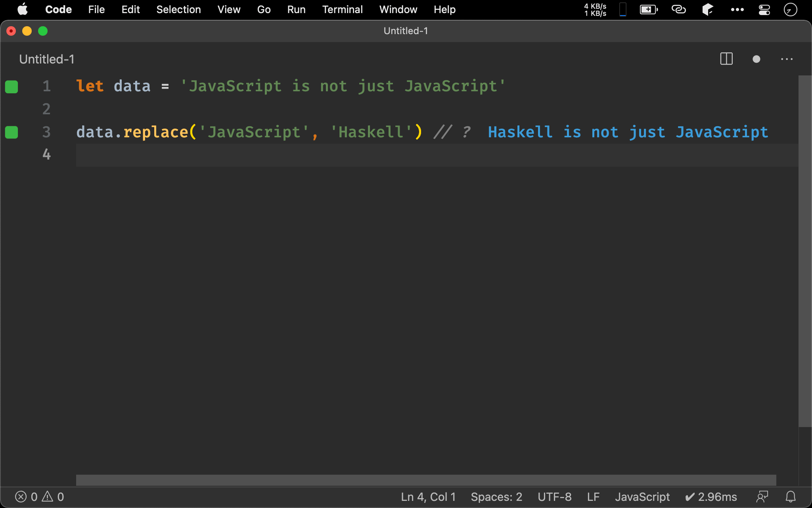
Task: Click the 'replace' method name on line 3
Action: [156, 132]
